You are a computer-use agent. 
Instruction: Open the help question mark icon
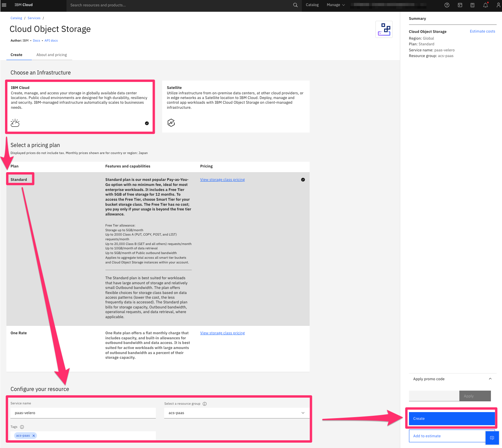[447, 5]
